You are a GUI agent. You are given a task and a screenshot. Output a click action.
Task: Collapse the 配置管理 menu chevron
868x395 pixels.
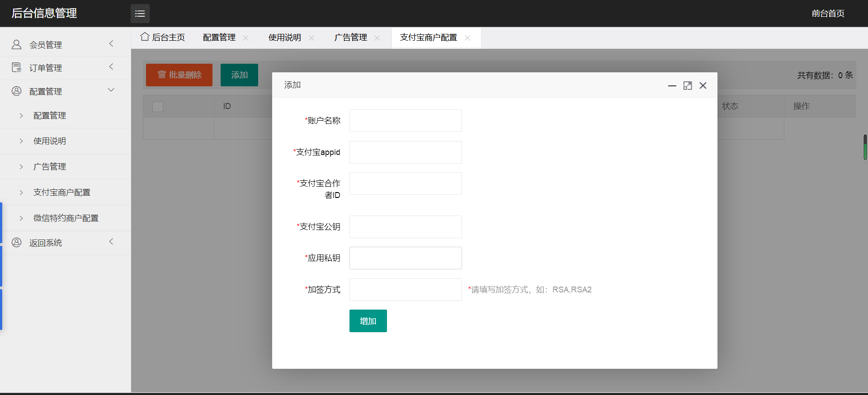tap(111, 90)
